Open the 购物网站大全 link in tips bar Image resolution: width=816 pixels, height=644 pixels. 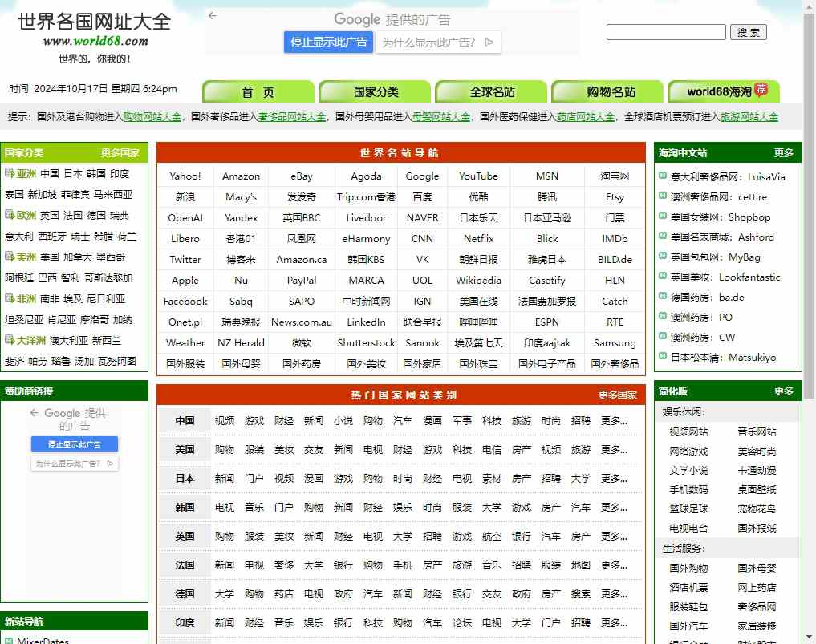point(152,117)
